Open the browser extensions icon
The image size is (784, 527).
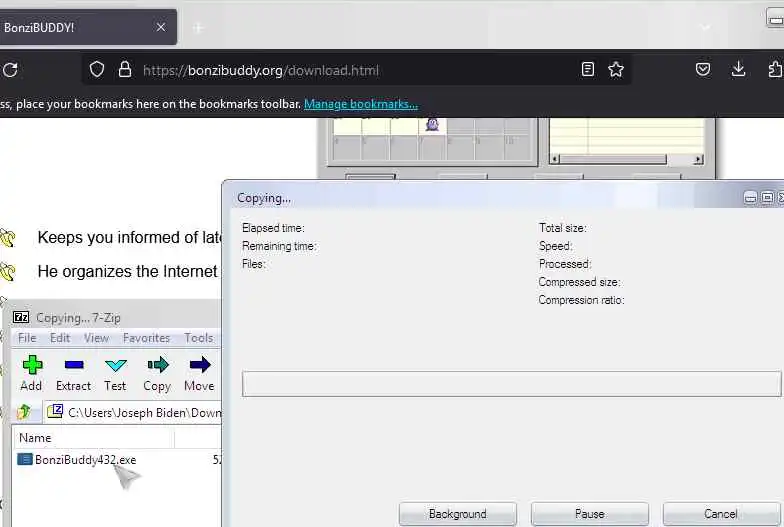point(776,69)
